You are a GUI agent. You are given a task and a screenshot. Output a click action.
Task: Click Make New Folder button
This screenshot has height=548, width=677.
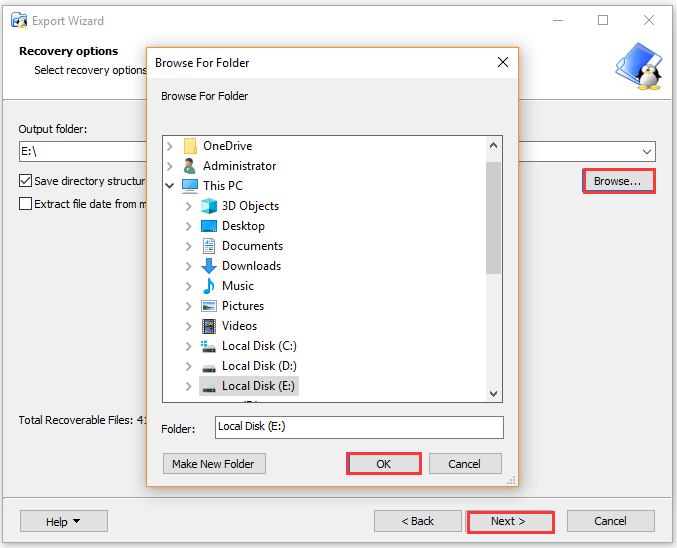tap(214, 464)
